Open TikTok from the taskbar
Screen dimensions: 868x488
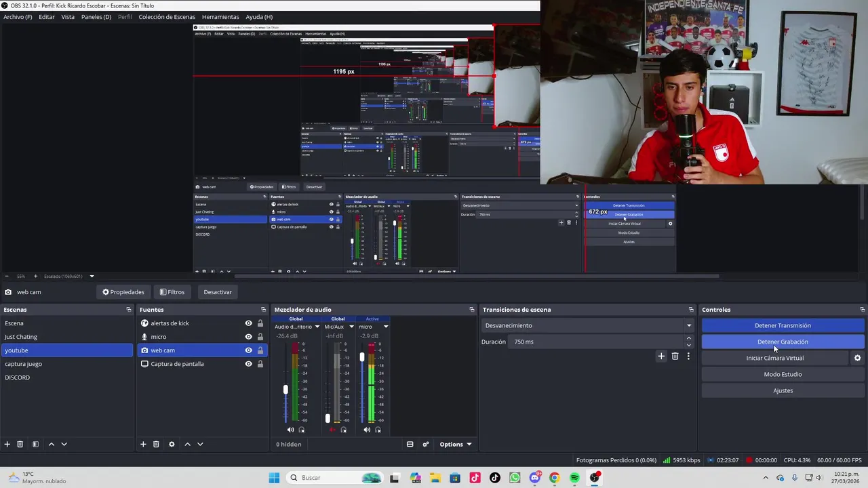pos(495,478)
